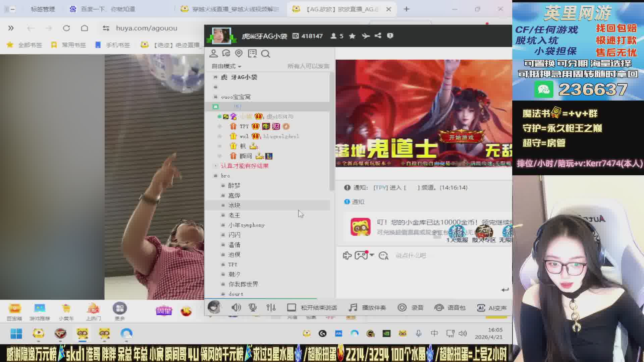This screenshot has height=362, width=644.
Task: Click the game controller icon in chat toolbar
Action: coord(361,255)
